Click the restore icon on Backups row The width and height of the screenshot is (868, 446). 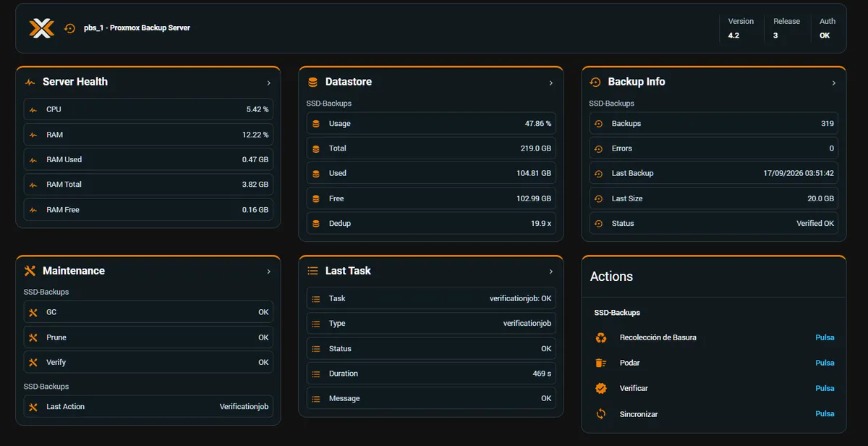point(598,124)
